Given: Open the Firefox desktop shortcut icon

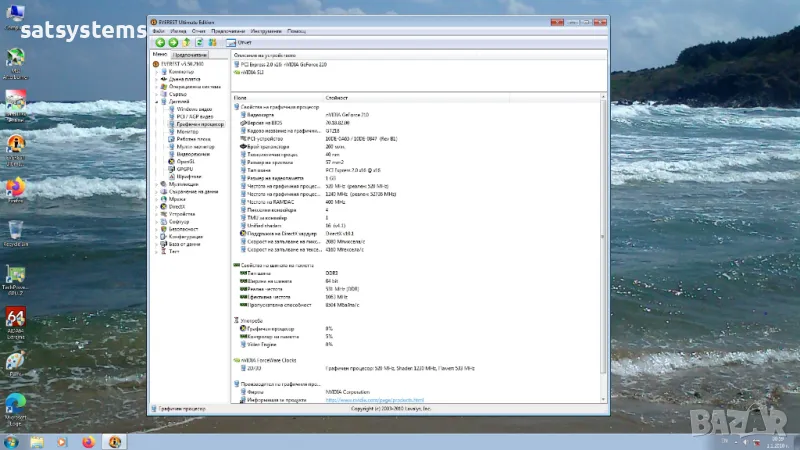Looking at the screenshot, I should 15,188.
